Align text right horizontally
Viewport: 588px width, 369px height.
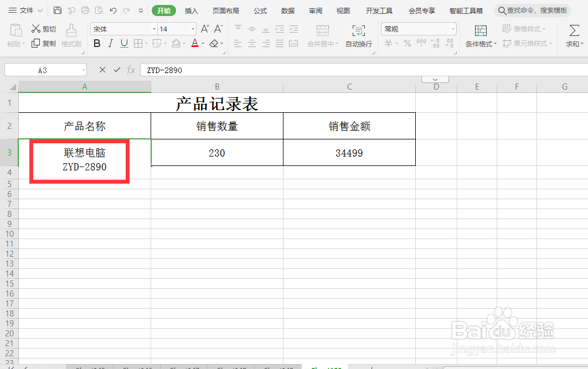point(266,44)
